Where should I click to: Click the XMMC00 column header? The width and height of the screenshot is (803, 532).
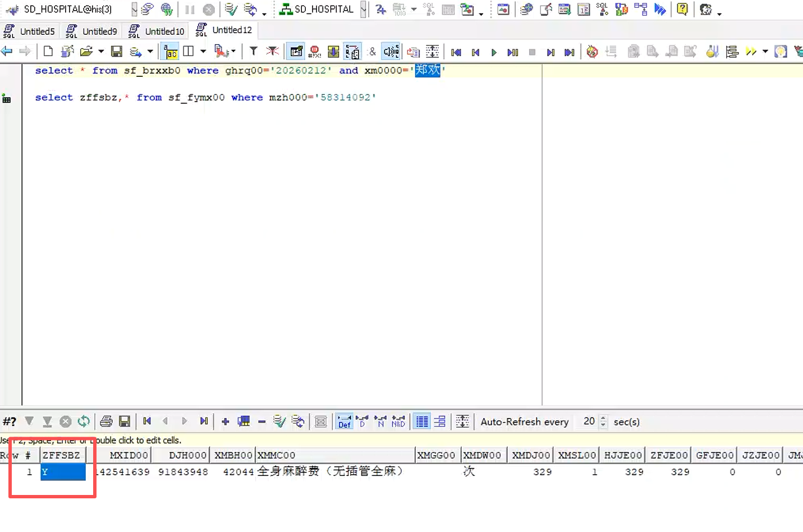point(335,455)
